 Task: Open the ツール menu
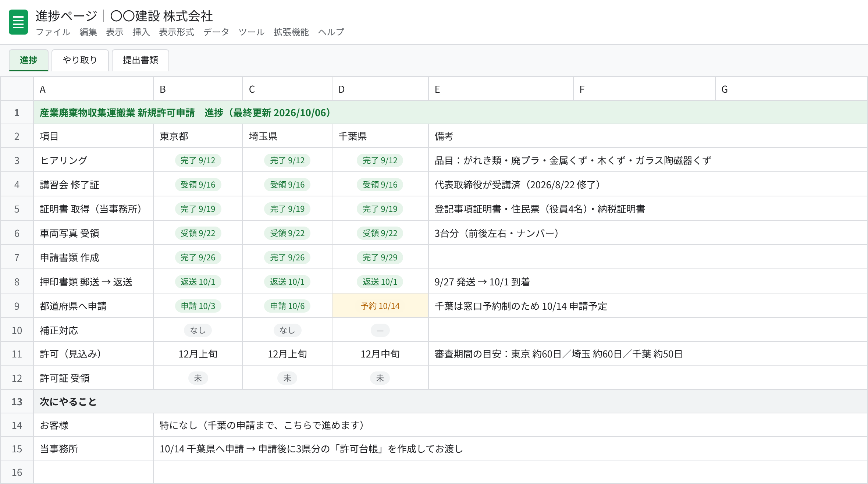coord(252,32)
